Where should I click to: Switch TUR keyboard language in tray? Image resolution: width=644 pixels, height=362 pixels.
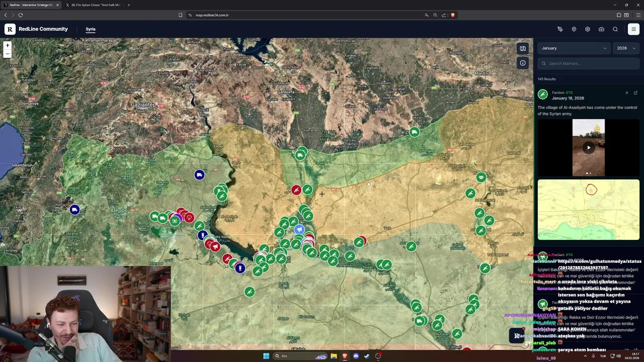603,356
